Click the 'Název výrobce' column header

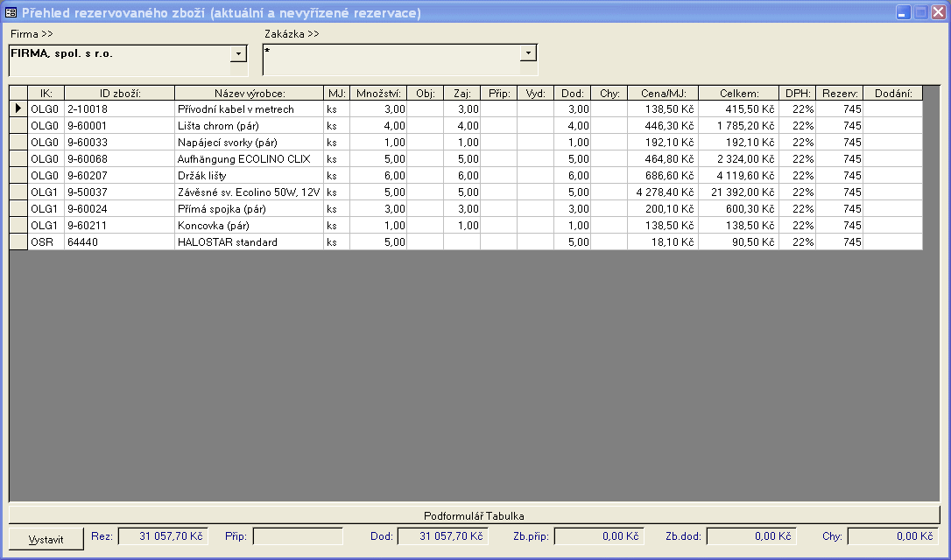coord(249,93)
